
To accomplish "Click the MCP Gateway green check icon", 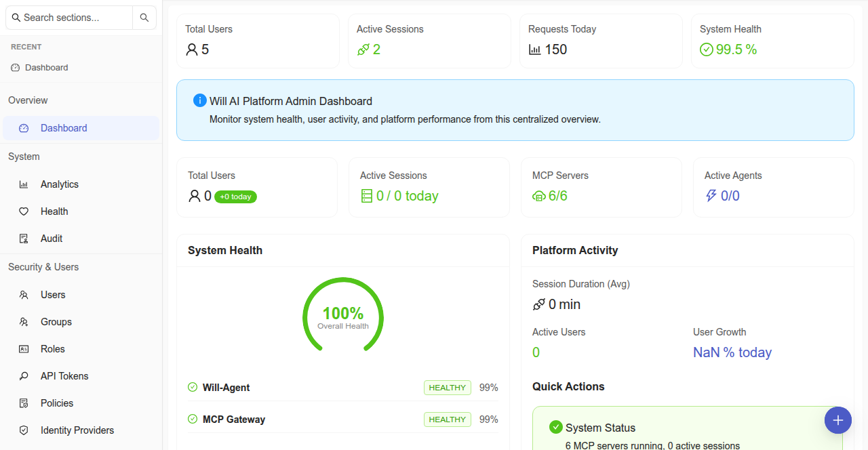I will tap(193, 419).
